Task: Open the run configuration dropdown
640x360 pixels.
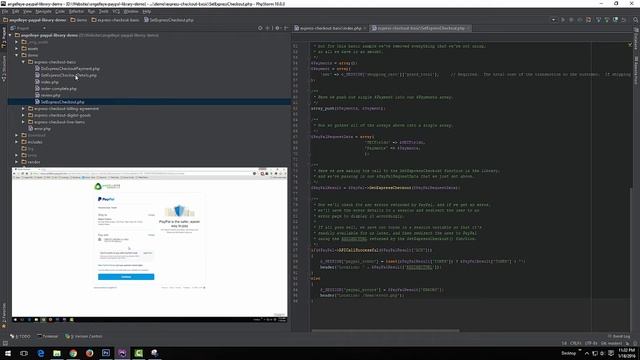Action: click(553, 20)
